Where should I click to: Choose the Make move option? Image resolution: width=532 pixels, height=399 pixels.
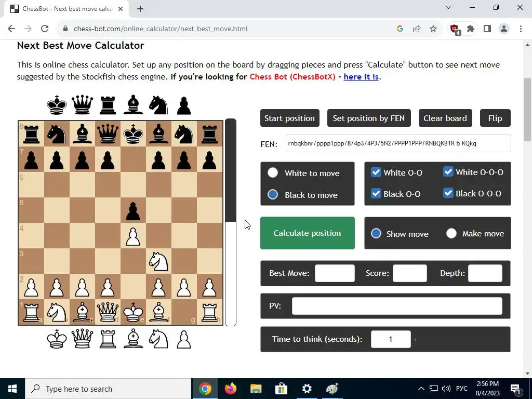pos(451,233)
